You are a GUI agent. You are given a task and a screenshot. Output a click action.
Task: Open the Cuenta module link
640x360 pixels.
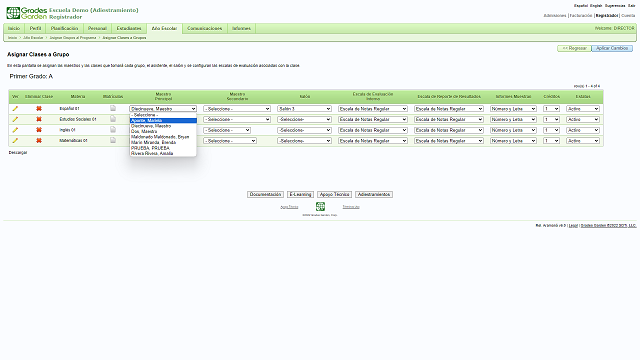pyautogui.click(x=628, y=16)
